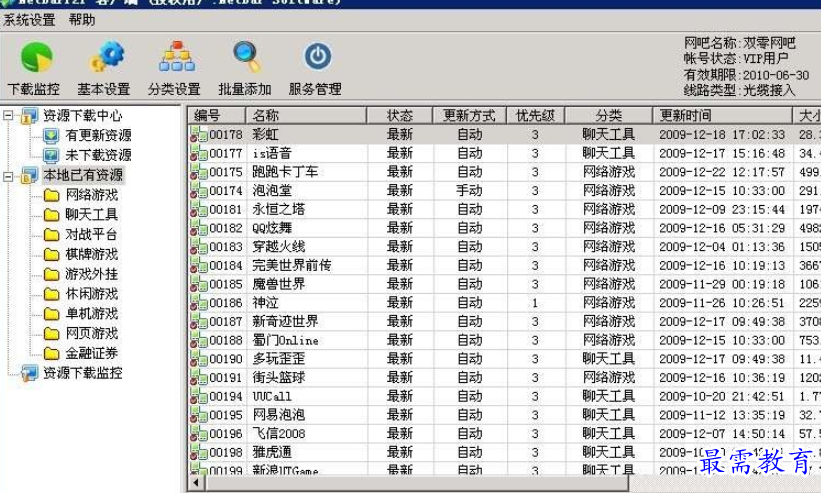Viewport: 821px width, 493px height.
Task: Click the 未下载资源 monitor icon
Action: (51, 155)
